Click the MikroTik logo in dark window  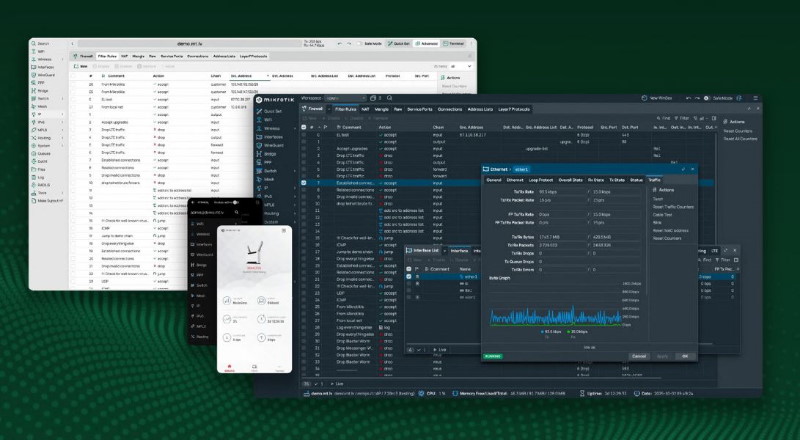click(x=275, y=100)
